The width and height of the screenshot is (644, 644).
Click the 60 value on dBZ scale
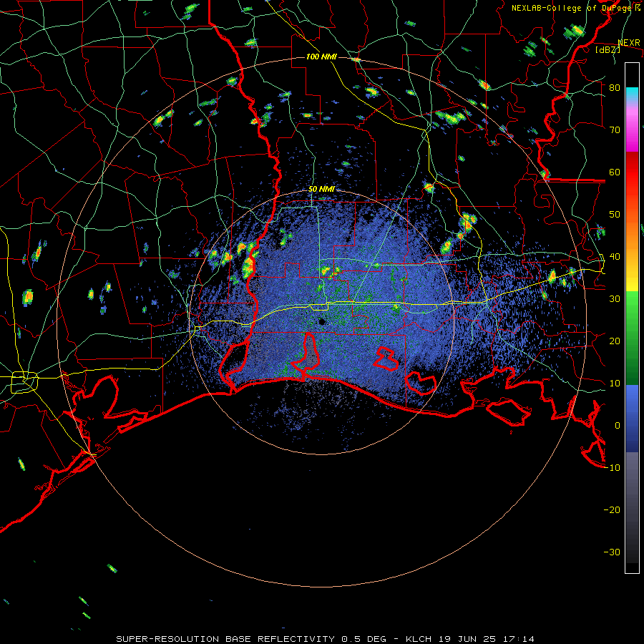click(x=615, y=172)
